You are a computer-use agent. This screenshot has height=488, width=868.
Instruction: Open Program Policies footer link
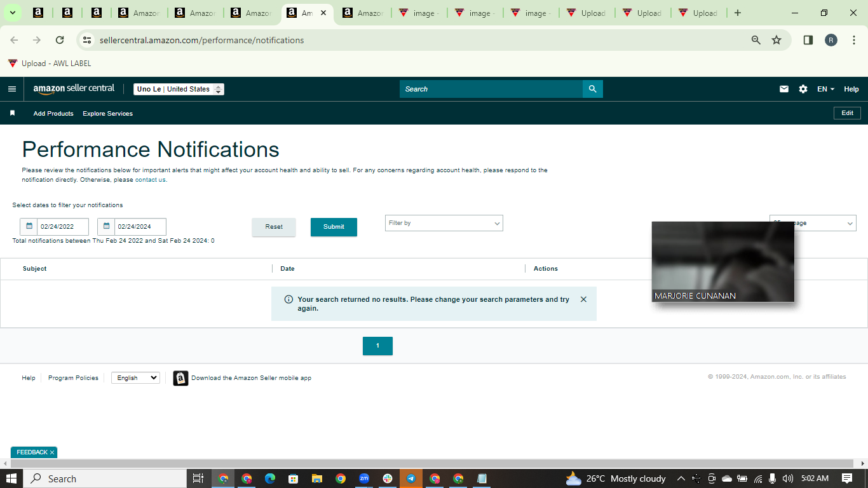(x=73, y=377)
